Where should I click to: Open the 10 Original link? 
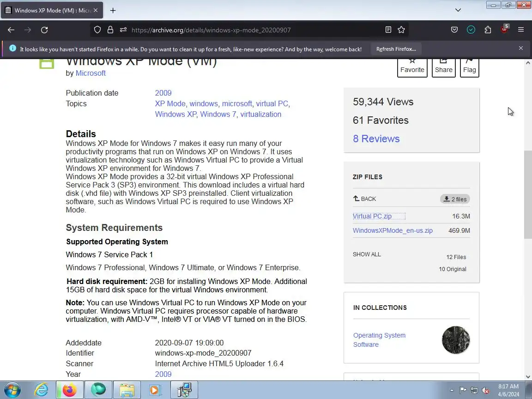[x=452, y=269]
